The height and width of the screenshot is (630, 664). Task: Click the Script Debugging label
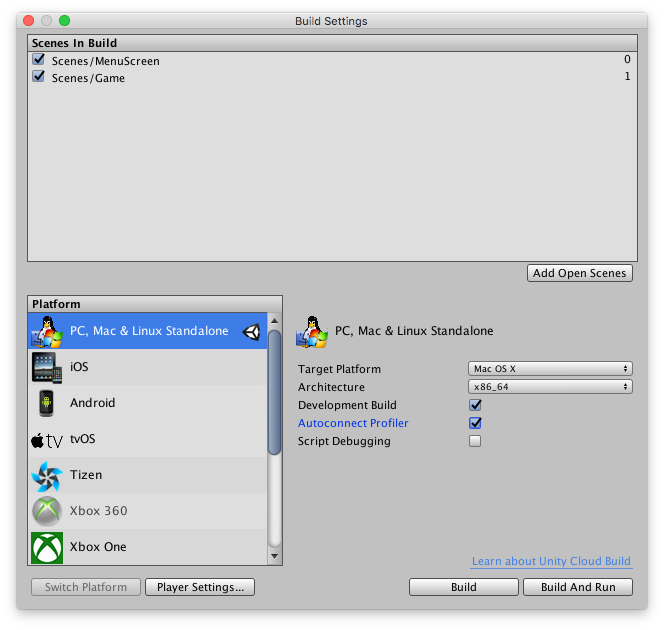click(344, 441)
